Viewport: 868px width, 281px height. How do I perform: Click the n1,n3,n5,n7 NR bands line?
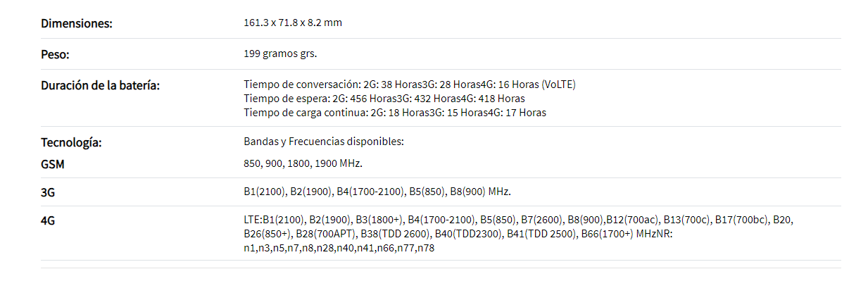(339, 249)
